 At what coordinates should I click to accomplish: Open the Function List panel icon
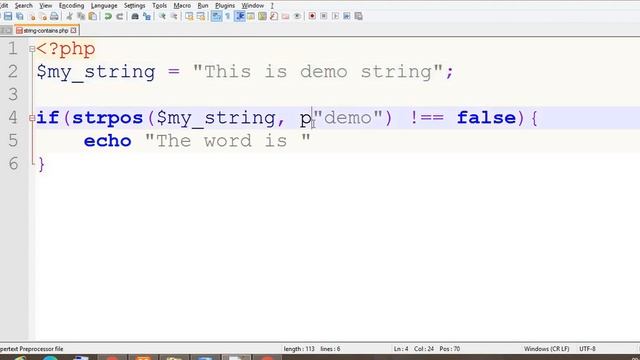[274, 16]
